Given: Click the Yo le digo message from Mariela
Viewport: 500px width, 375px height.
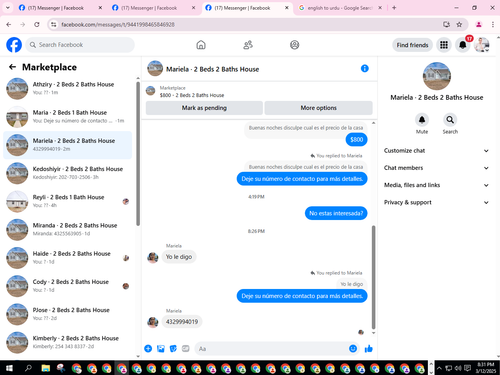Looking at the screenshot, I should 179,257.
